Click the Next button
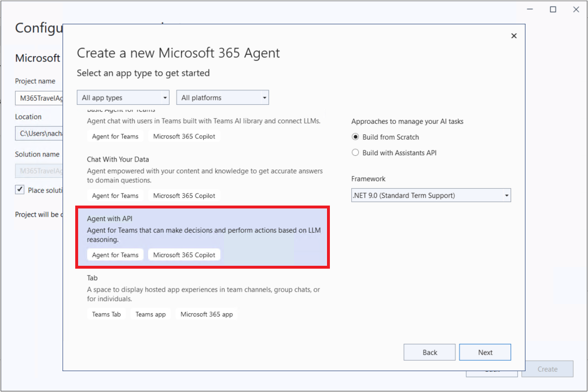The width and height of the screenshot is (588, 392). [x=485, y=352]
